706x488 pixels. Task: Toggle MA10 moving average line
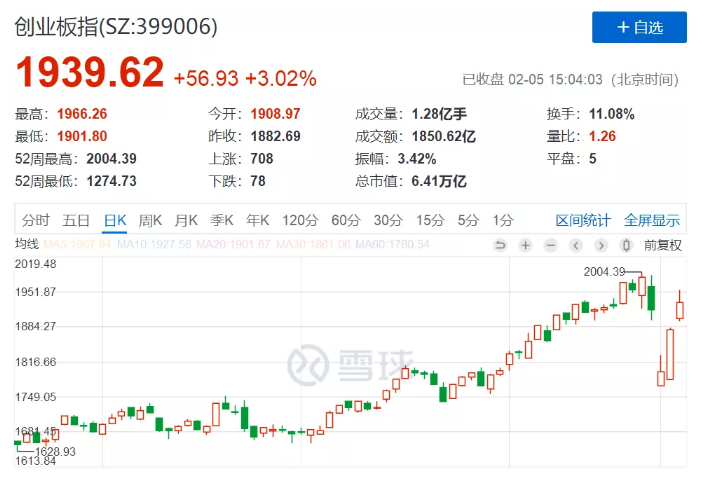pyautogui.click(x=154, y=244)
